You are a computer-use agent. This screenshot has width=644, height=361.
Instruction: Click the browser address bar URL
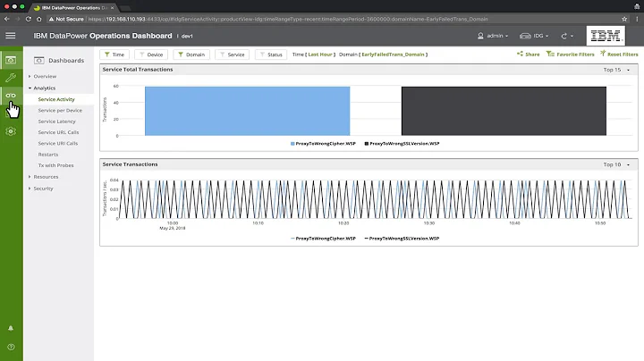click(287, 19)
